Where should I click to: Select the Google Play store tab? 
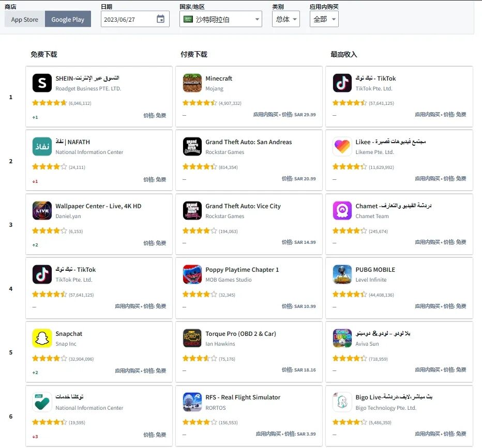pos(68,19)
